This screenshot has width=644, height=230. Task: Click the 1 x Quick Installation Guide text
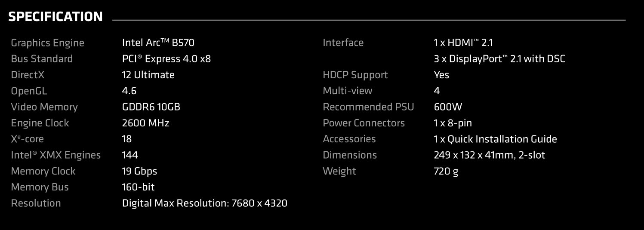tap(496, 139)
